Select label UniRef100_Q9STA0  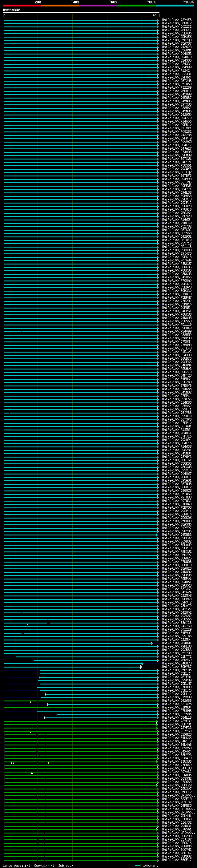click(x=177, y=636)
